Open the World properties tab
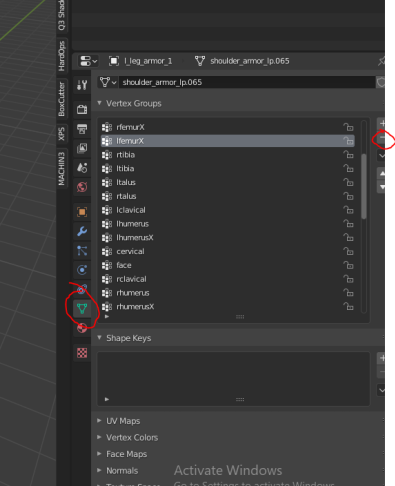Screen dimensions: 395x486 82,187
